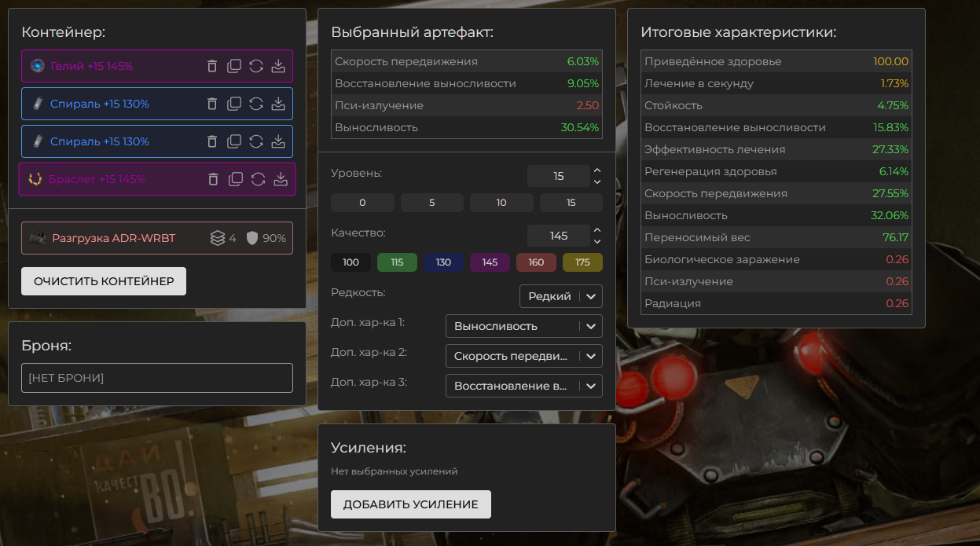The image size is (980, 546).
Task: Click the download icon on Браслет row
Action: pyautogui.click(x=281, y=179)
